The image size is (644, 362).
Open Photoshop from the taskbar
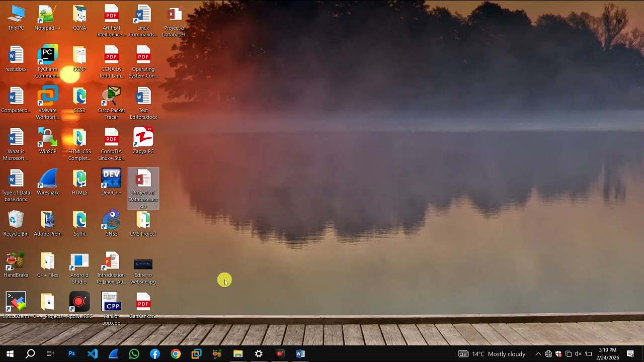[71, 354]
